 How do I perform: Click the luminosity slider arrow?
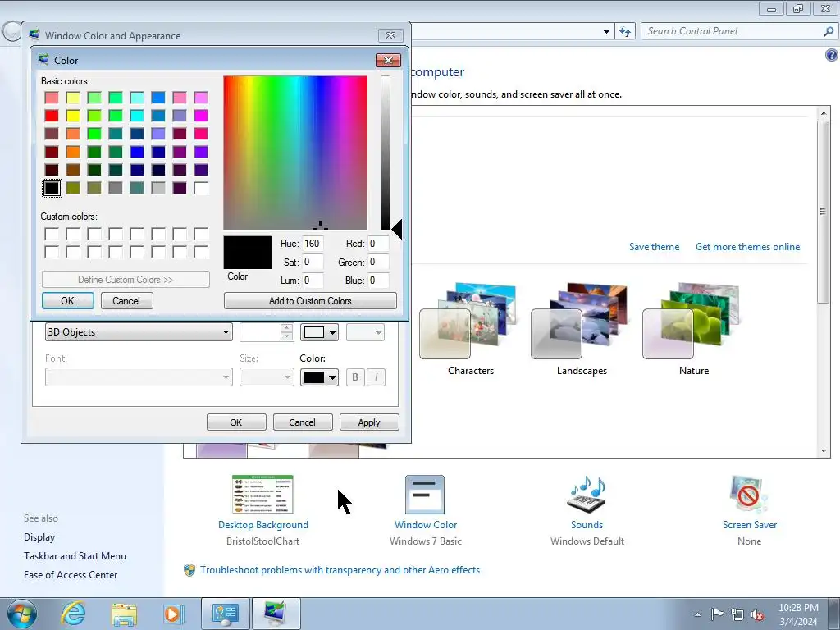click(x=397, y=230)
